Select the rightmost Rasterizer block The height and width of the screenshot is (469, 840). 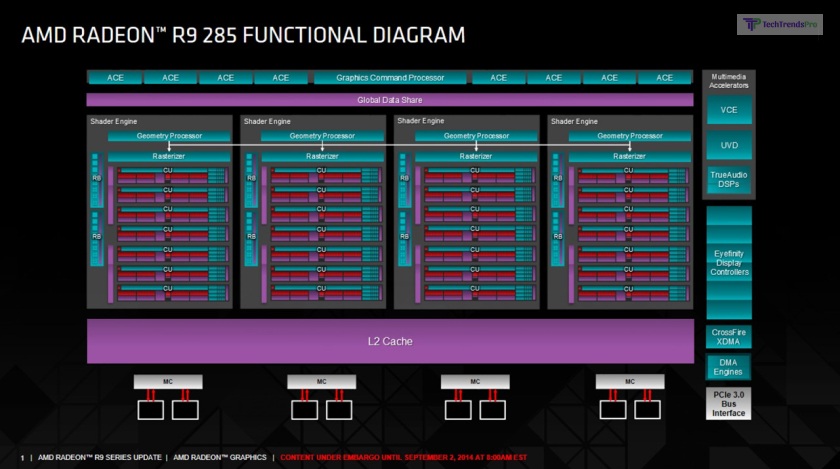click(629, 156)
